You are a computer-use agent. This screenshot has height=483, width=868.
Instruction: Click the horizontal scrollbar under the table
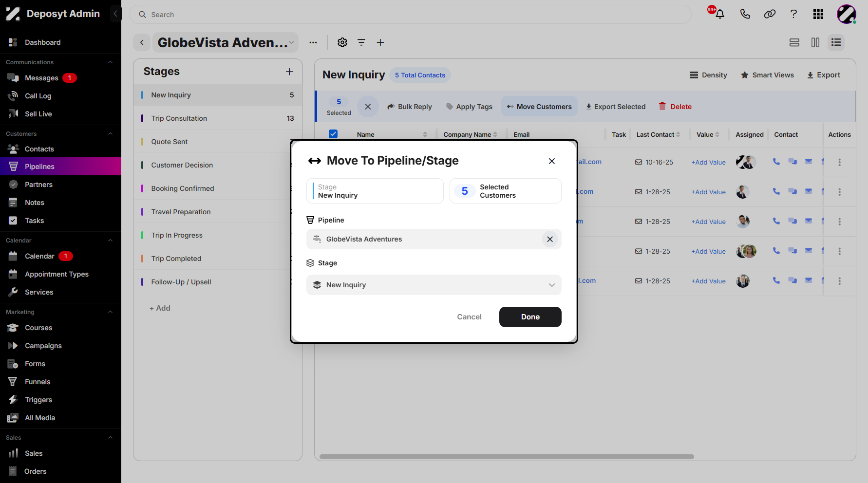click(x=507, y=457)
